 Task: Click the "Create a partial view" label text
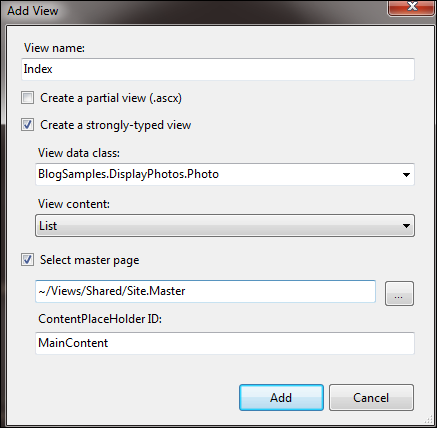(x=111, y=98)
